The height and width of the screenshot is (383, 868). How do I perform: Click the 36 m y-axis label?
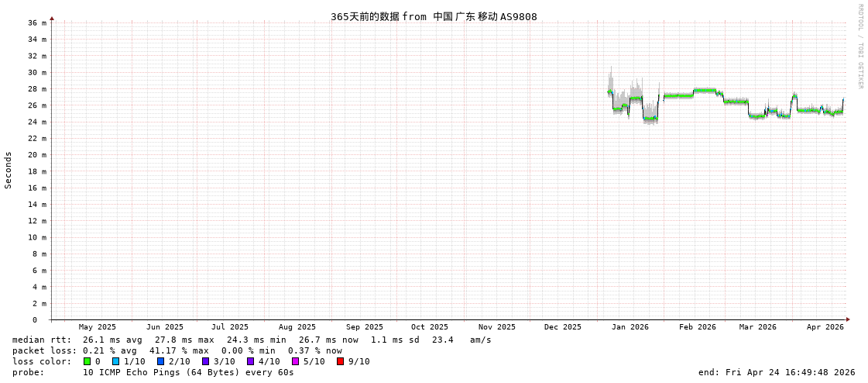38,22
